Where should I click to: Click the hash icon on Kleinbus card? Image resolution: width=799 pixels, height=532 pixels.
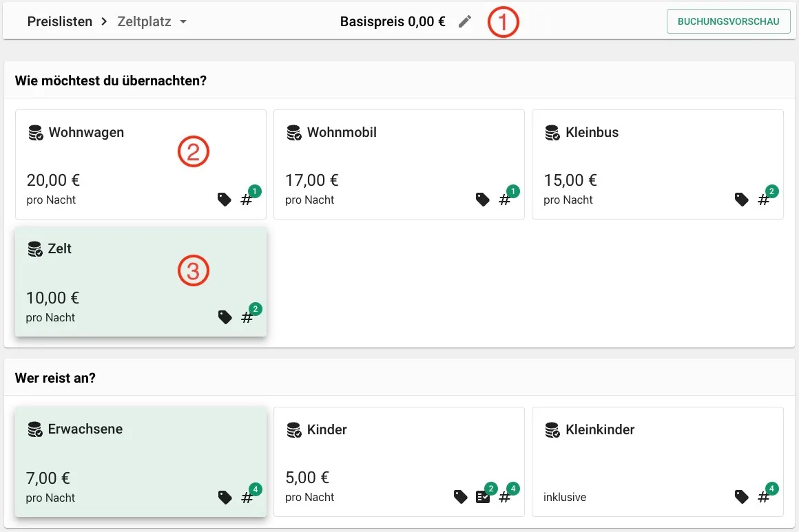tap(763, 200)
